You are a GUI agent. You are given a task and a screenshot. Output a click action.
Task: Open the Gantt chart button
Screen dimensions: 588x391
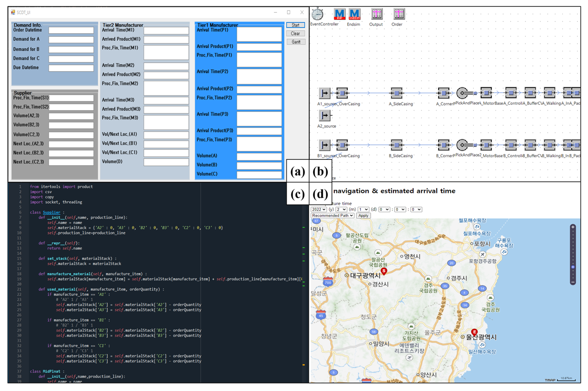(x=296, y=42)
